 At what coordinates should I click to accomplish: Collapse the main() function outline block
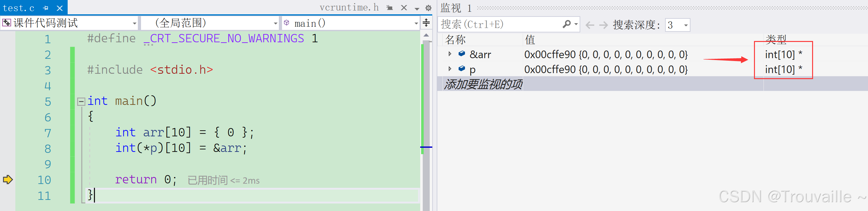pos(81,101)
